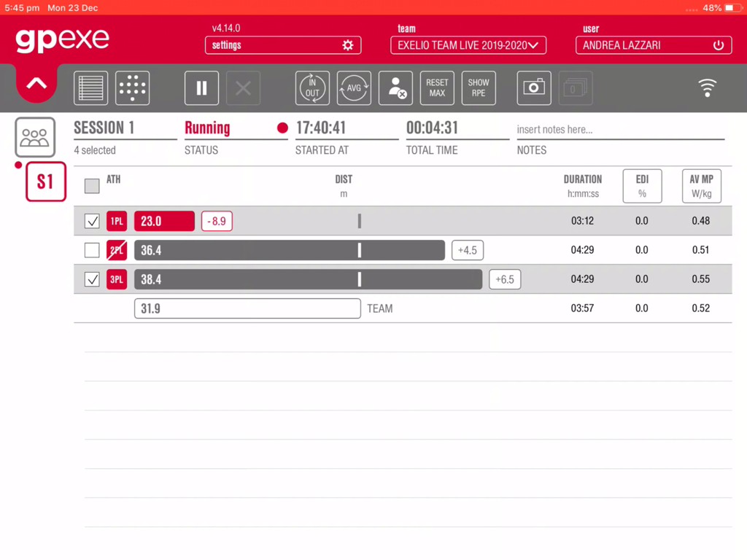Open the settings gear
The image size is (747, 560).
point(348,45)
